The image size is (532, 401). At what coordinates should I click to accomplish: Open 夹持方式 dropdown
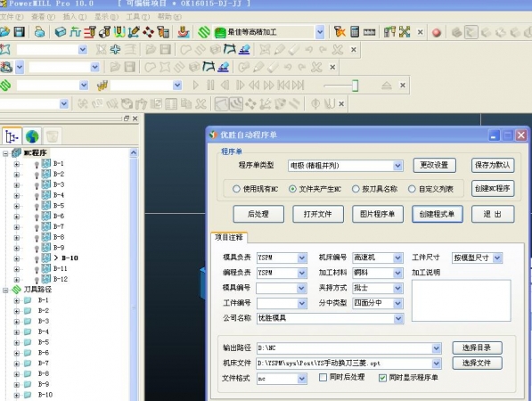[398, 288]
